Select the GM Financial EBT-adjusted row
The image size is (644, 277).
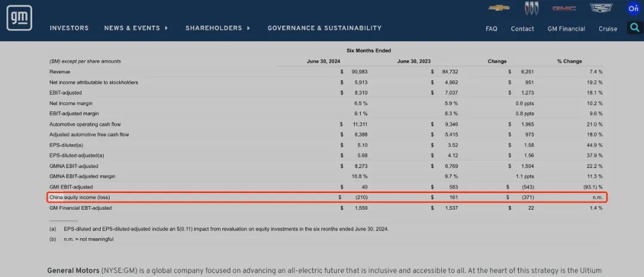pos(80,208)
